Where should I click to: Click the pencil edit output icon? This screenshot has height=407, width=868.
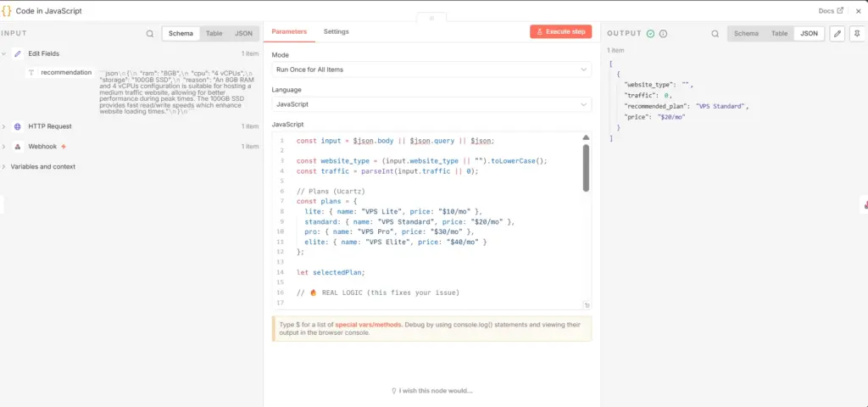[x=837, y=33]
